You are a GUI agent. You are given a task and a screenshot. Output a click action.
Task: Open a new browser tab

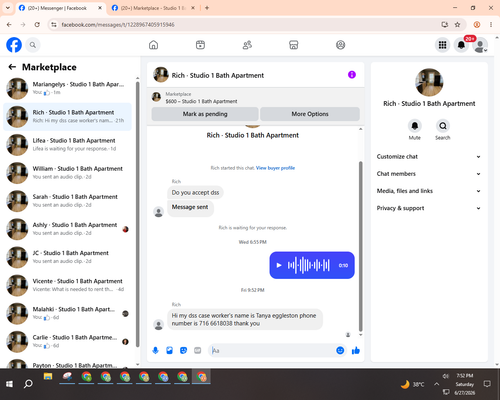tap(207, 8)
